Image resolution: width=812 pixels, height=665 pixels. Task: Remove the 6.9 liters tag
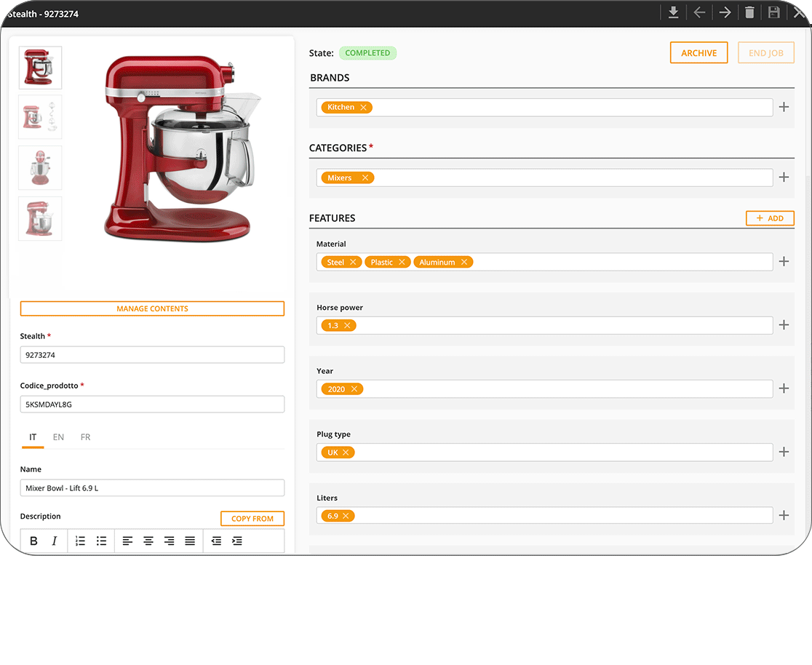[x=346, y=516]
